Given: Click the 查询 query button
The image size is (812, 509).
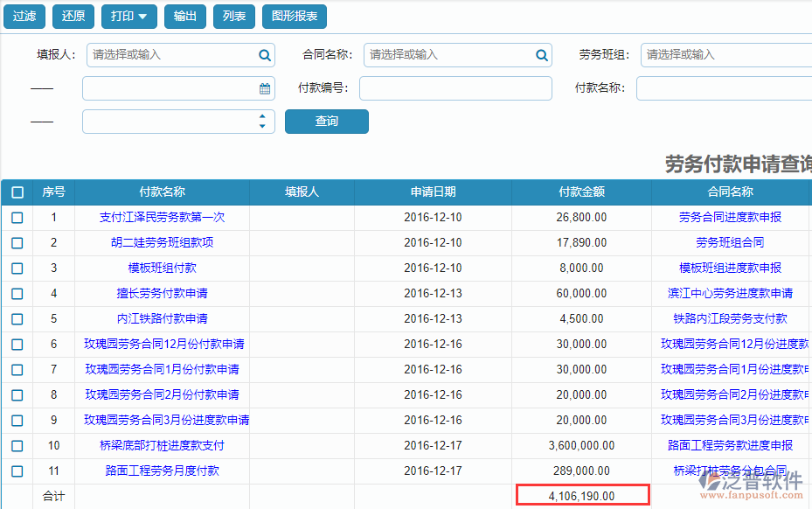Looking at the screenshot, I should tap(326, 121).
